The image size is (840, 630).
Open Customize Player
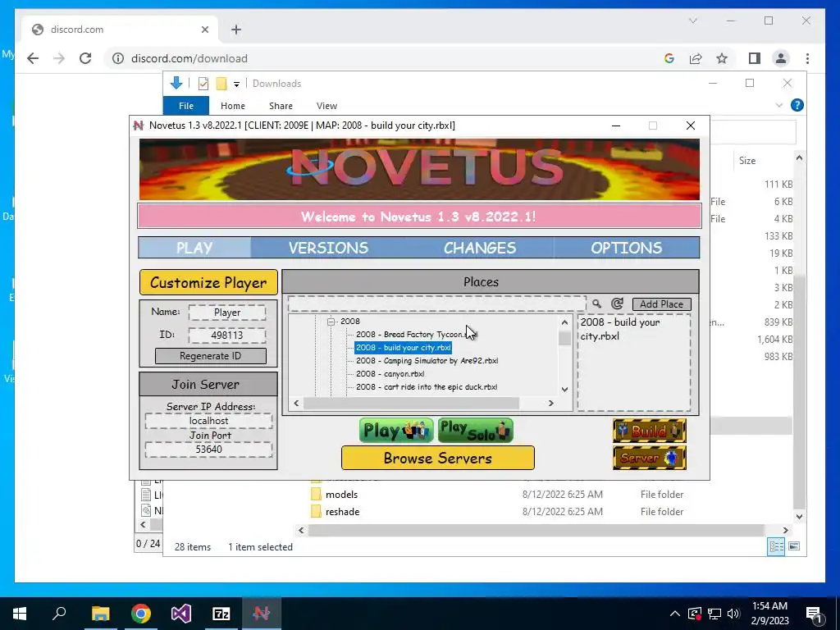tap(208, 282)
